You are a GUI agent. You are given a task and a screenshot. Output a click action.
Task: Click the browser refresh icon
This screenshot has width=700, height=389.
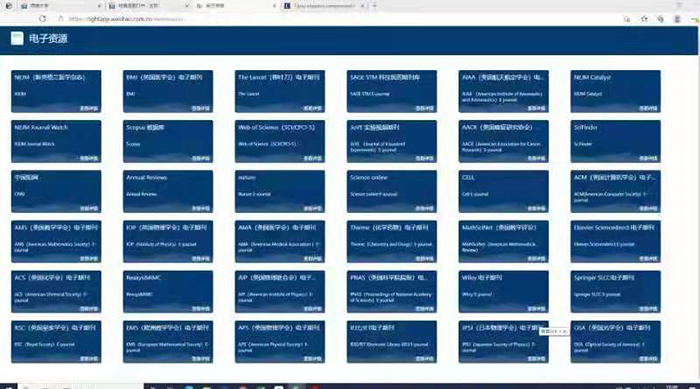pyautogui.click(x=42, y=19)
